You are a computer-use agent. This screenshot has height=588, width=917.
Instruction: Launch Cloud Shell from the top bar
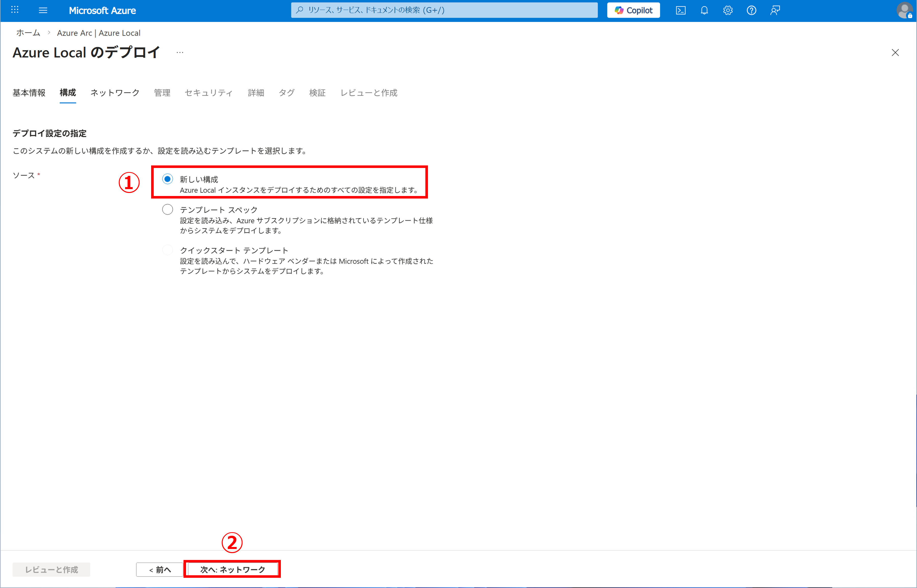pos(681,10)
